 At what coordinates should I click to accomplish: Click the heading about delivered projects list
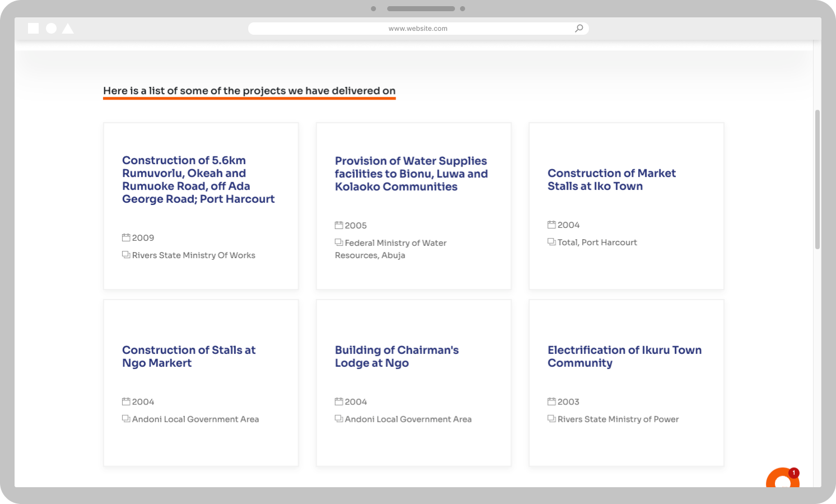pyautogui.click(x=249, y=91)
